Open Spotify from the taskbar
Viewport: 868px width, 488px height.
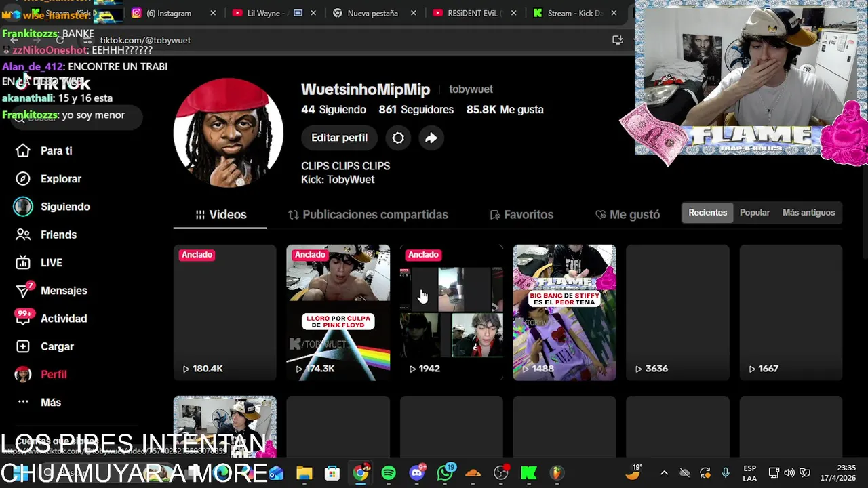(x=389, y=472)
